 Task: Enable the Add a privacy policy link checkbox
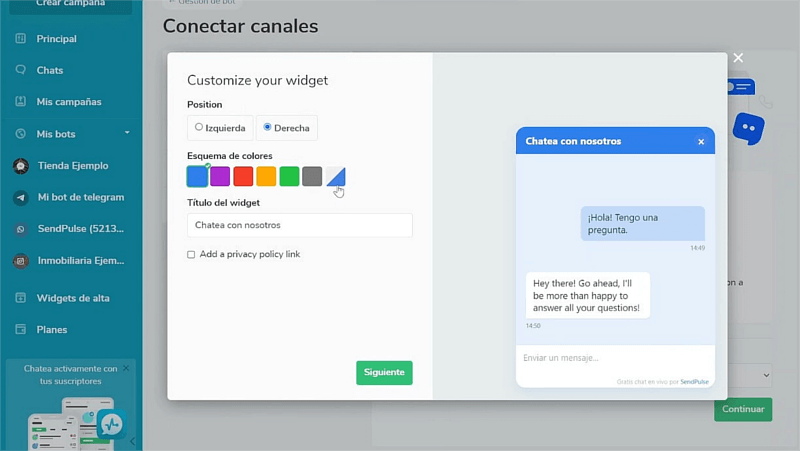pos(191,255)
